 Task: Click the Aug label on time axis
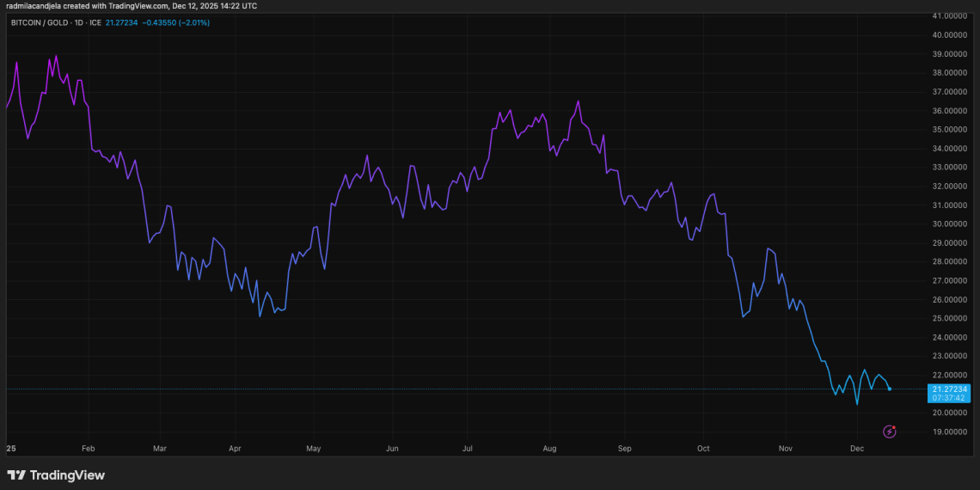pyautogui.click(x=550, y=449)
